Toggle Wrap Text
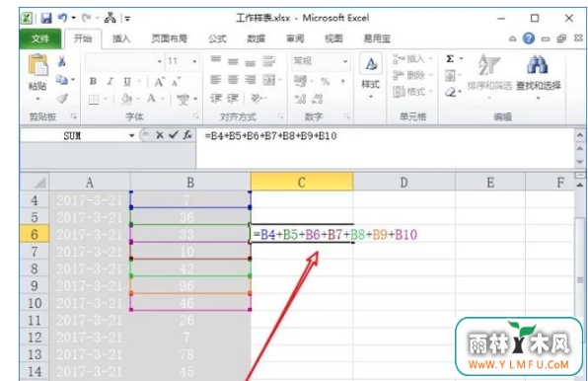588x381 pixels. tap(268, 61)
